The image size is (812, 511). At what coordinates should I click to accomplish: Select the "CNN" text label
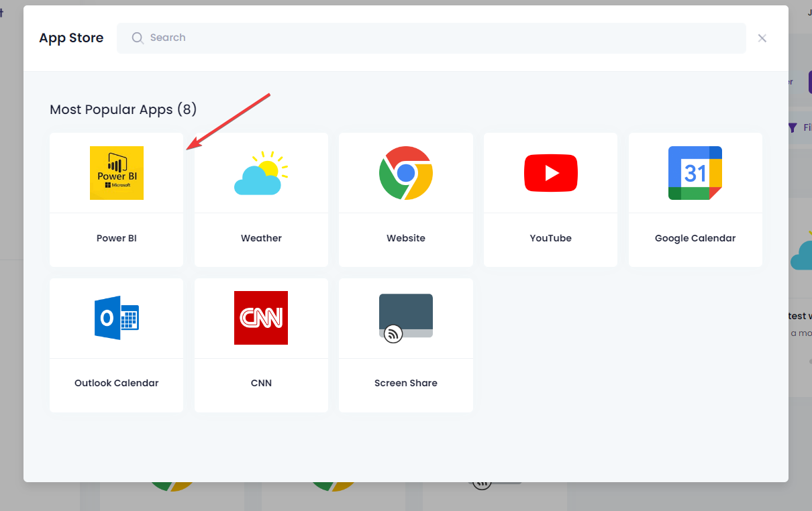click(261, 383)
